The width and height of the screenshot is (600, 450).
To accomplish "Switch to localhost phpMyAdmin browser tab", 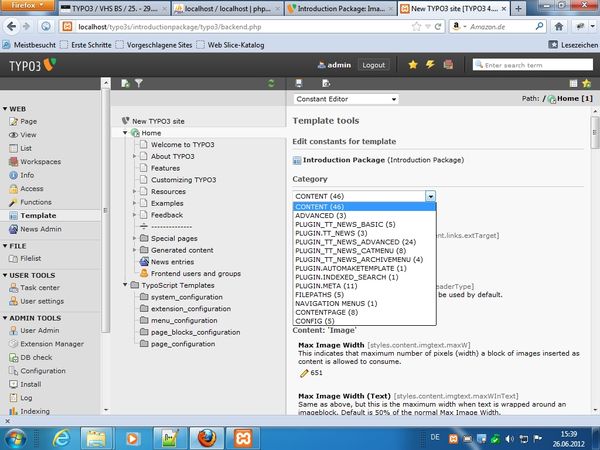I will [227, 8].
